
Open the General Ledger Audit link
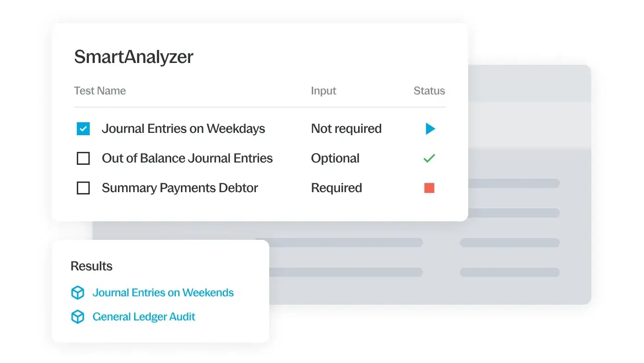tap(144, 317)
